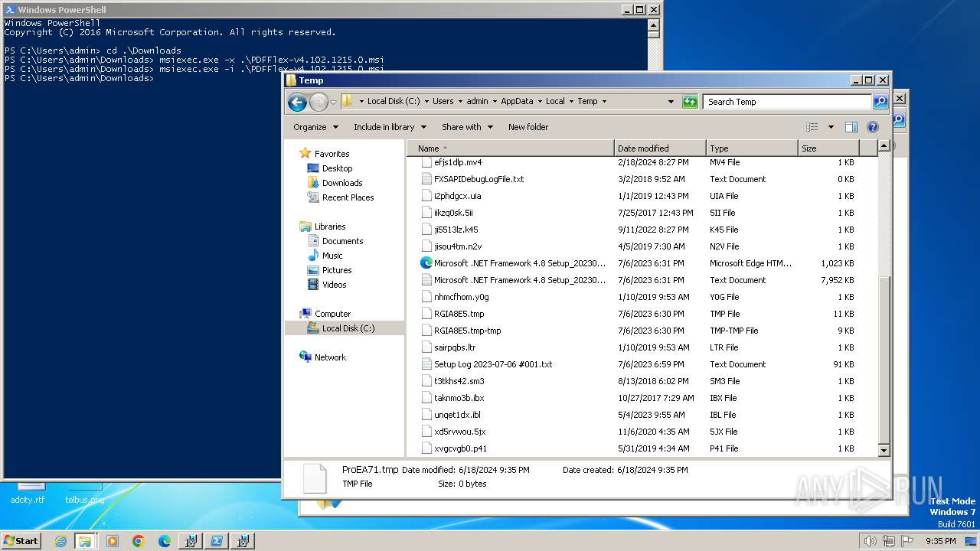
Task: Sort files by Date modified column
Action: click(660, 148)
